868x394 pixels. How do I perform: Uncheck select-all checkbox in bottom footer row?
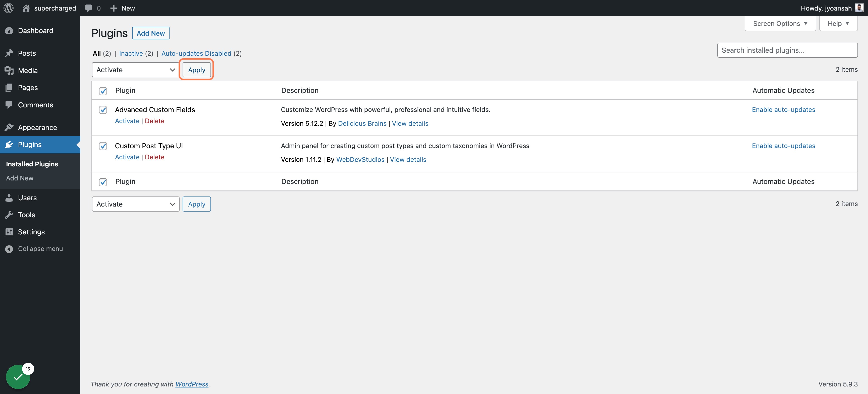pyautogui.click(x=103, y=182)
